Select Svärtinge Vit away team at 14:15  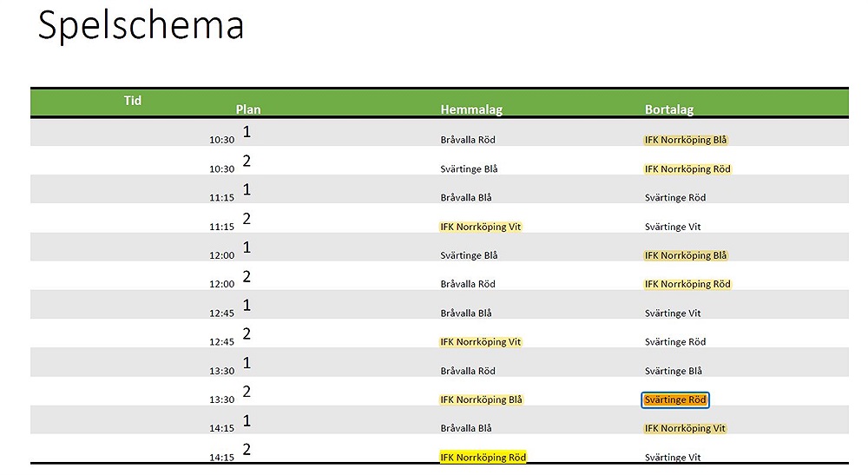coord(673,458)
